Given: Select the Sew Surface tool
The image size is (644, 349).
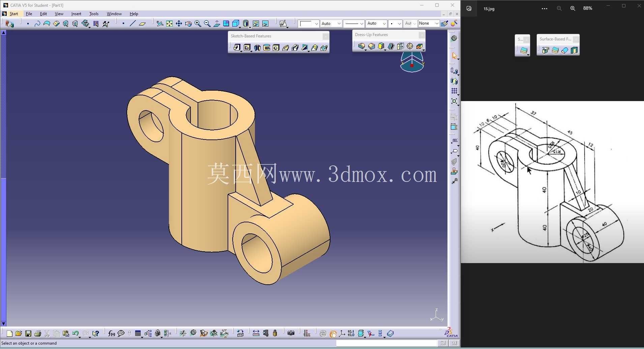Looking at the screenshot, I should click(x=574, y=50).
